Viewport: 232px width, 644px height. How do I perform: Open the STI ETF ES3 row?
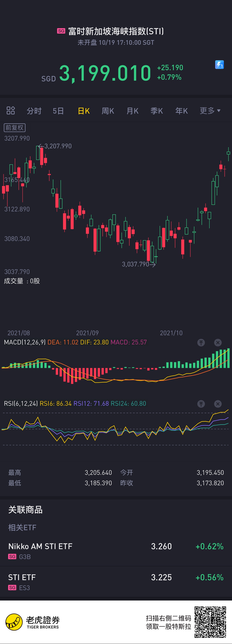click(116, 582)
